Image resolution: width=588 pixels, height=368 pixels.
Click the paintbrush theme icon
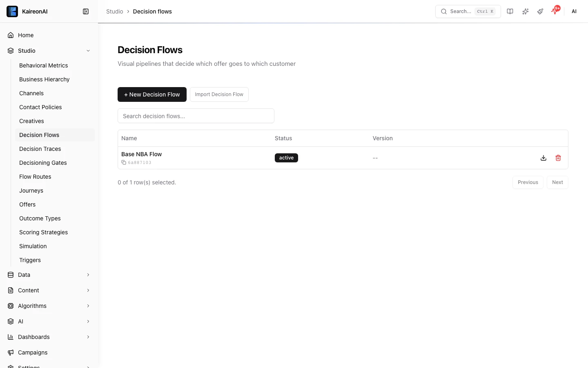click(x=540, y=11)
